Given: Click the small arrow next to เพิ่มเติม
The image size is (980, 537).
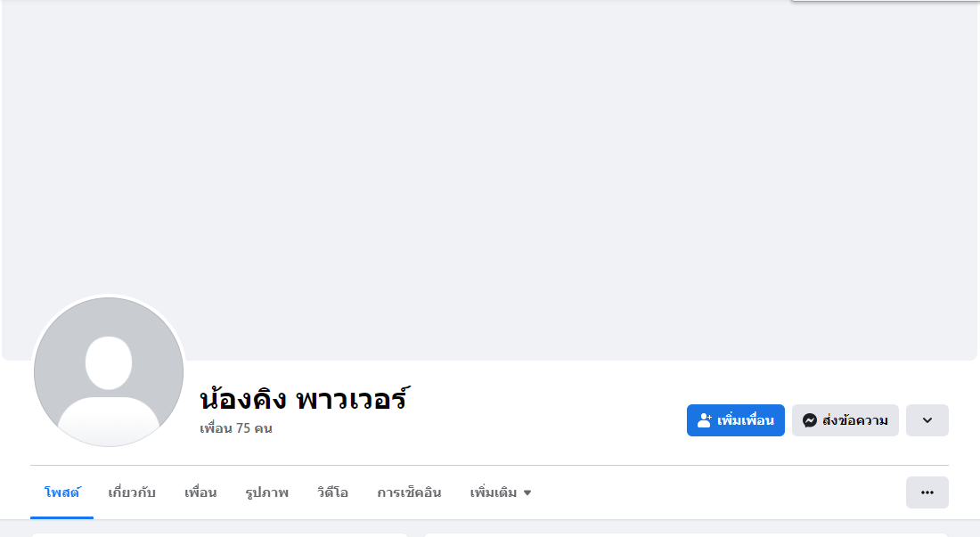Looking at the screenshot, I should tap(527, 492).
